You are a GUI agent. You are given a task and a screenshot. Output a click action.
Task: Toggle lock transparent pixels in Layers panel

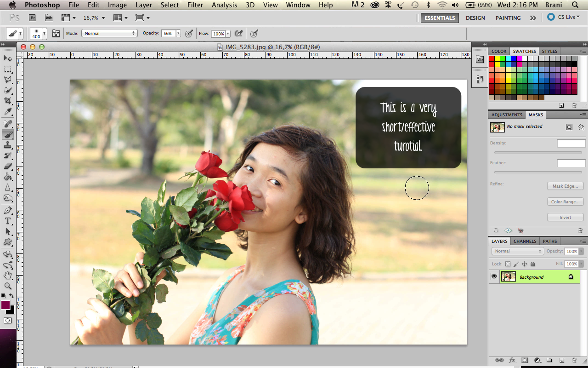(x=508, y=264)
